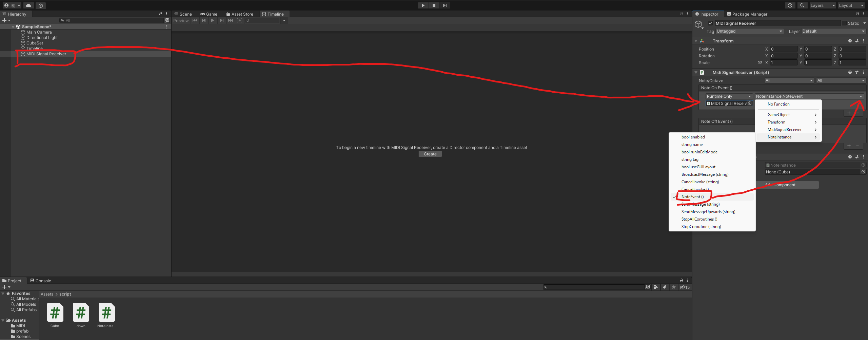Viewport: 868px width, 340px height.
Task: Open Transform component preset icon
Action: pyautogui.click(x=856, y=41)
